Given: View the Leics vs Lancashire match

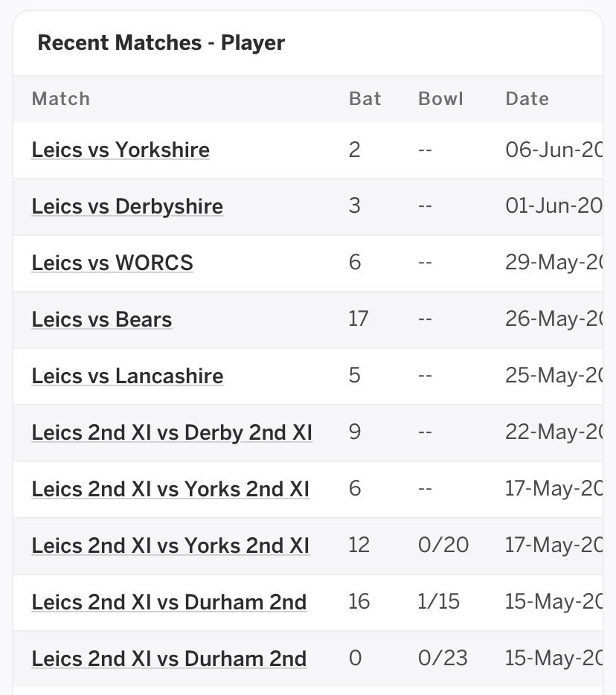Looking at the screenshot, I should 127,376.
